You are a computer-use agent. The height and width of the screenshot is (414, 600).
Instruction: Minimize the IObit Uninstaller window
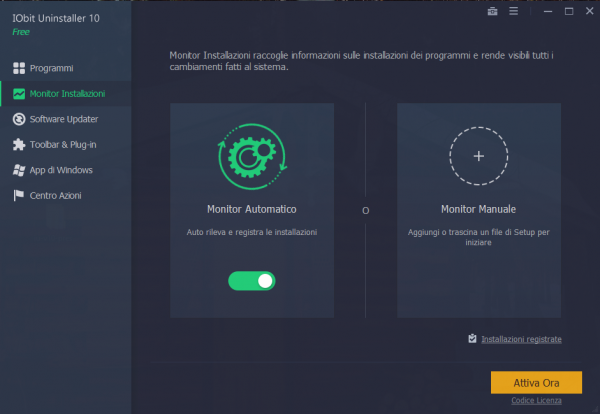coord(545,12)
